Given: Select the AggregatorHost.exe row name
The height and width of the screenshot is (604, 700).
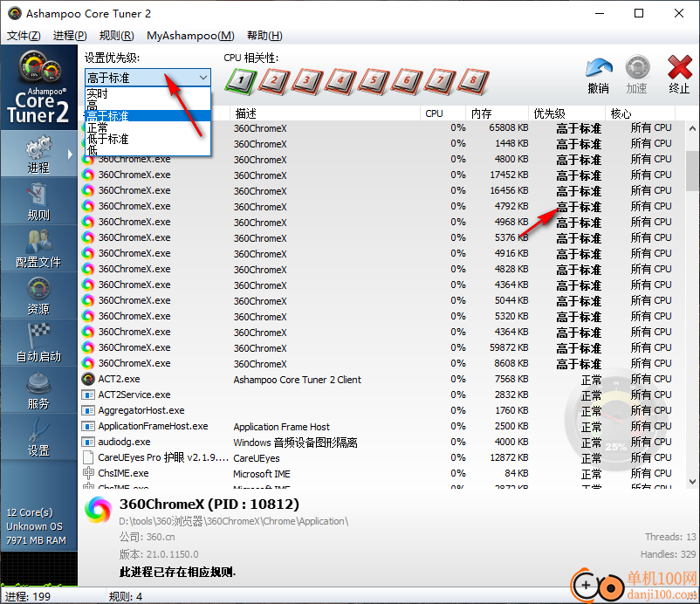Looking at the screenshot, I should [x=141, y=410].
